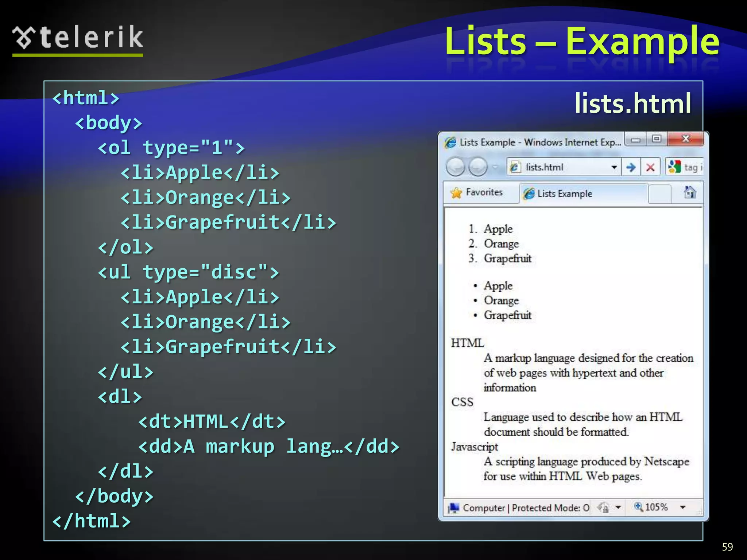747x560 pixels.
Task: Open the privacy lock dropdown arrow
Action: click(x=618, y=507)
